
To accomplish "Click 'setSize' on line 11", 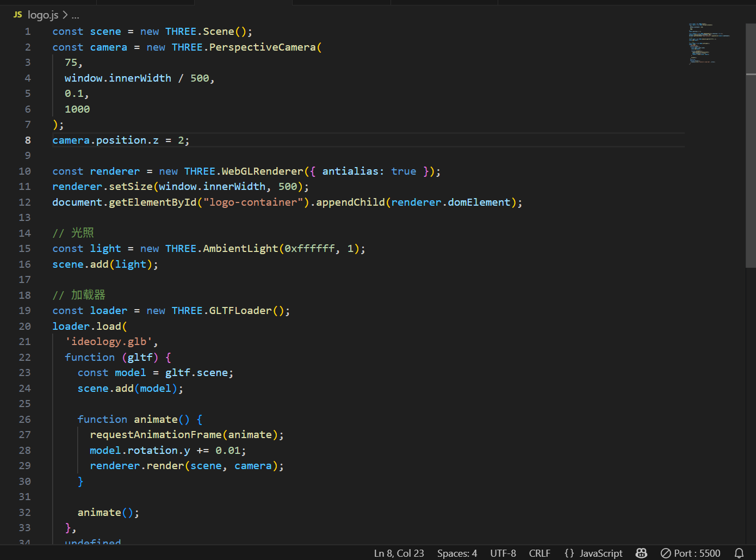I will [x=131, y=187].
